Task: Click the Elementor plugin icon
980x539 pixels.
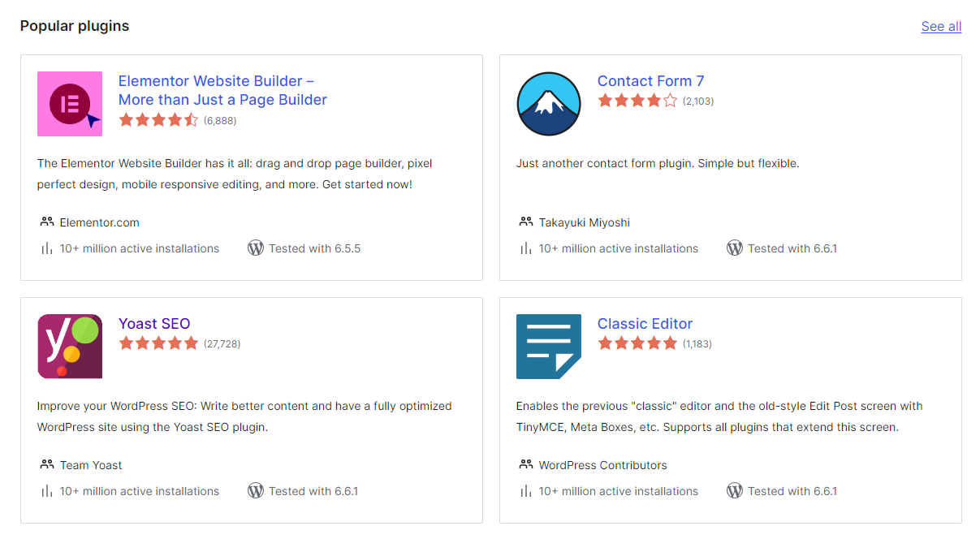Action: pos(70,104)
